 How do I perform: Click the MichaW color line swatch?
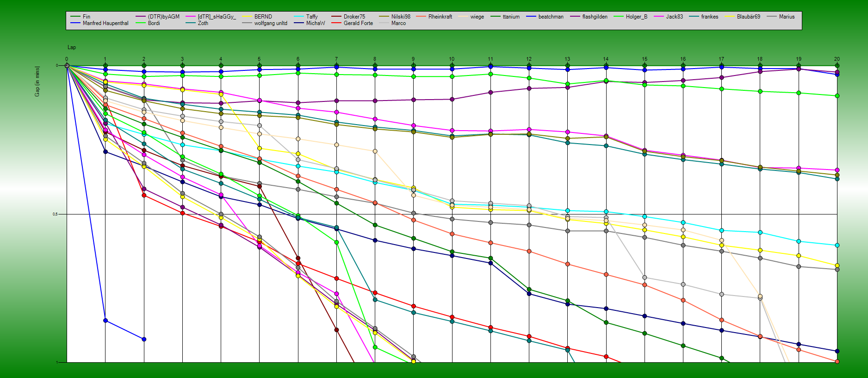[299, 23]
